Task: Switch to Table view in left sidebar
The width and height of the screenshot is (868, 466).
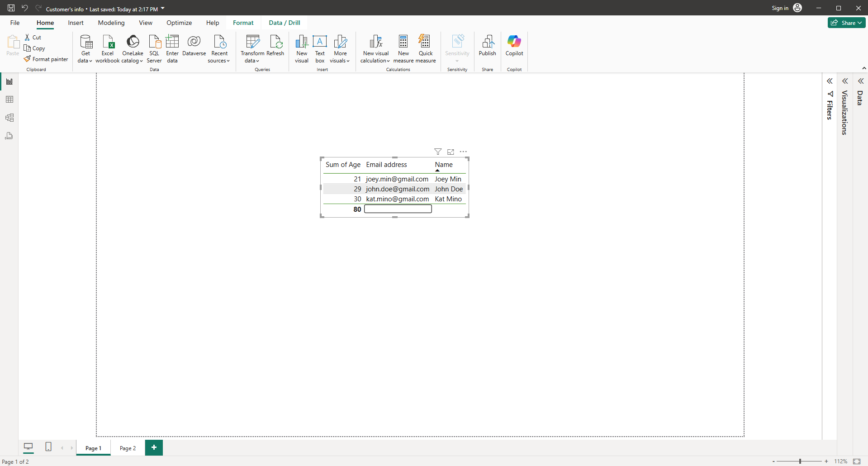Action: pos(9,100)
